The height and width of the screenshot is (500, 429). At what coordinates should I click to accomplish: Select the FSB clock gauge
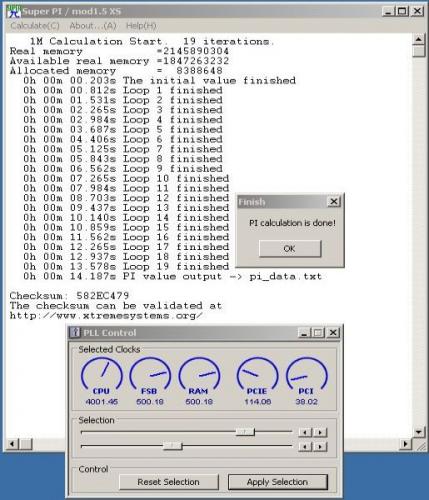[150, 376]
